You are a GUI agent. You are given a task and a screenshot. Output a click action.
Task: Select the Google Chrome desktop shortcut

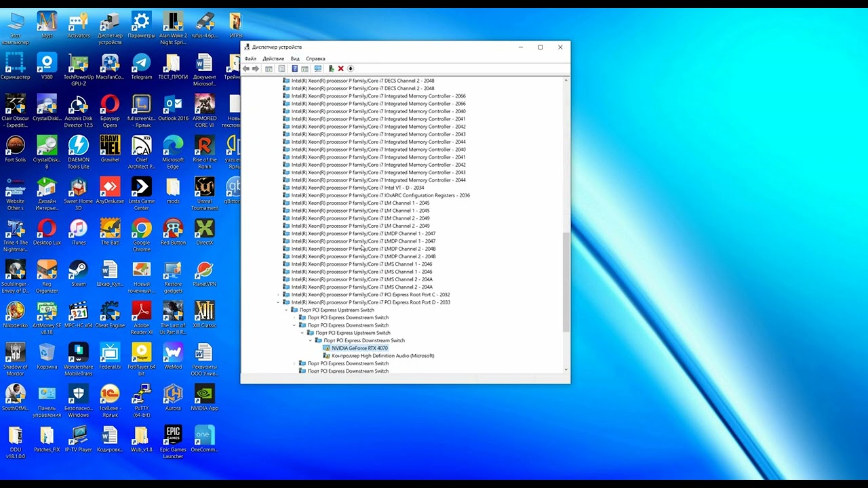pos(141,235)
